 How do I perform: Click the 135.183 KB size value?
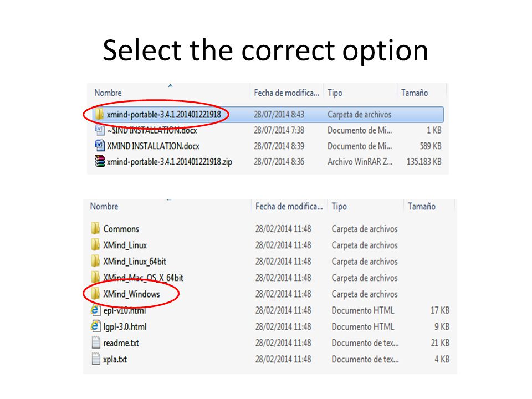pyautogui.click(x=424, y=161)
